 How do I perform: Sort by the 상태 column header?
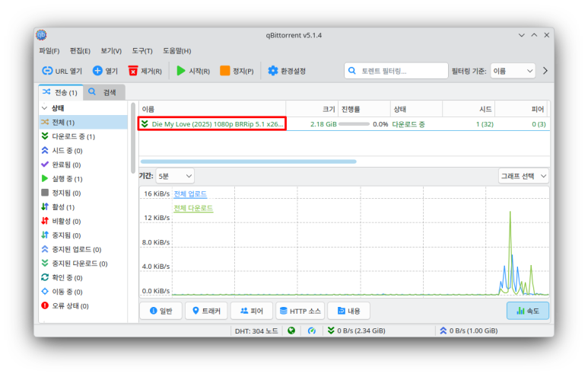pos(416,109)
